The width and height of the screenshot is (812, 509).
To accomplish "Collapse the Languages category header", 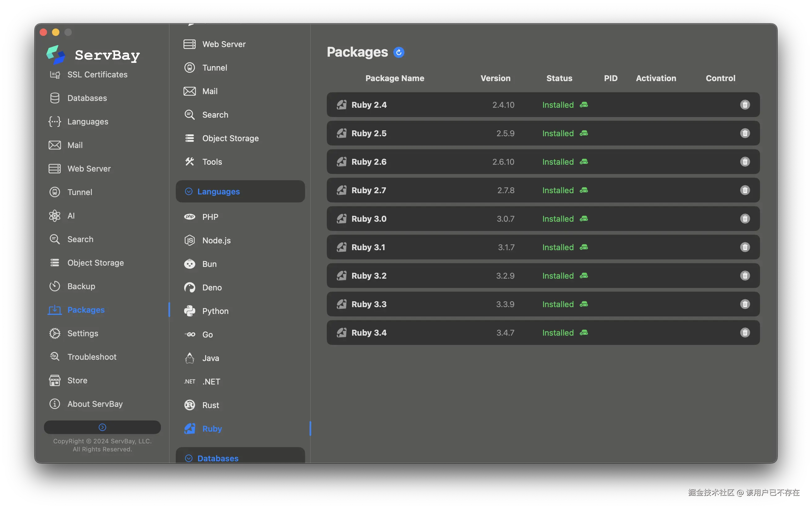I will [x=240, y=192].
